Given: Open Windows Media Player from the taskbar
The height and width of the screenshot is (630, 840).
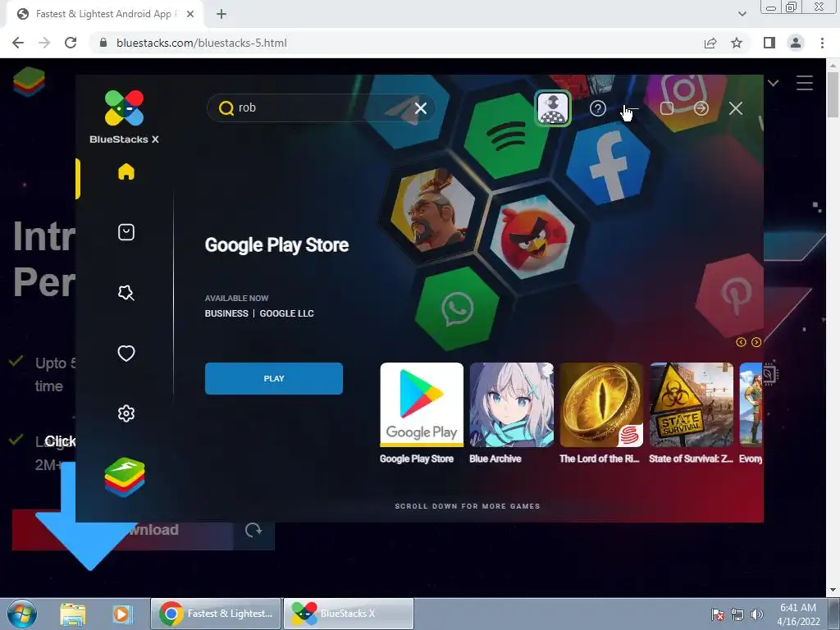Looking at the screenshot, I should point(122,614).
